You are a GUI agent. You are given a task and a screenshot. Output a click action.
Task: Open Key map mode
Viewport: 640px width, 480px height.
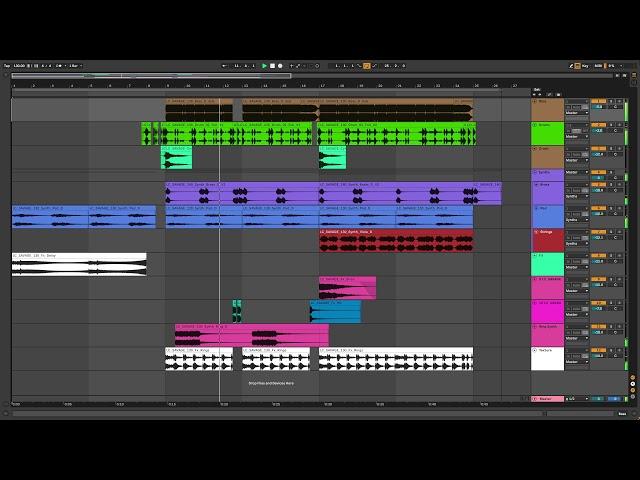tap(585, 66)
